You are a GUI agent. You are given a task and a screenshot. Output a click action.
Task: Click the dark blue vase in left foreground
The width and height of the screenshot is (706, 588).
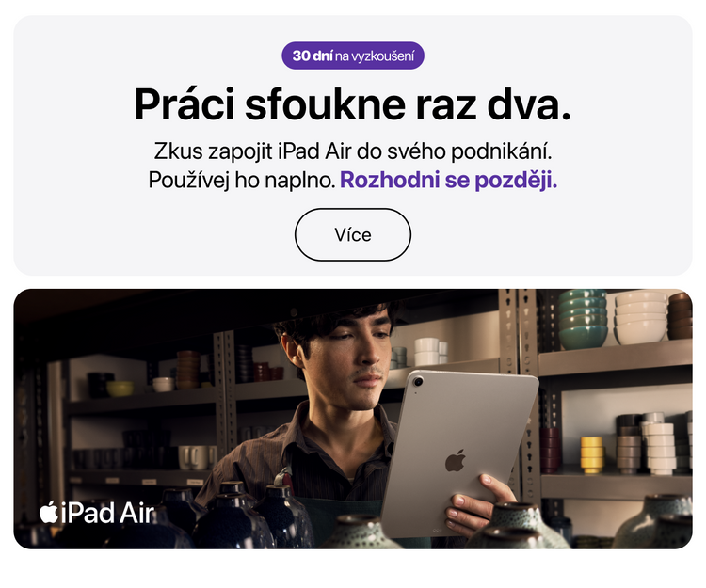[x=233, y=516]
